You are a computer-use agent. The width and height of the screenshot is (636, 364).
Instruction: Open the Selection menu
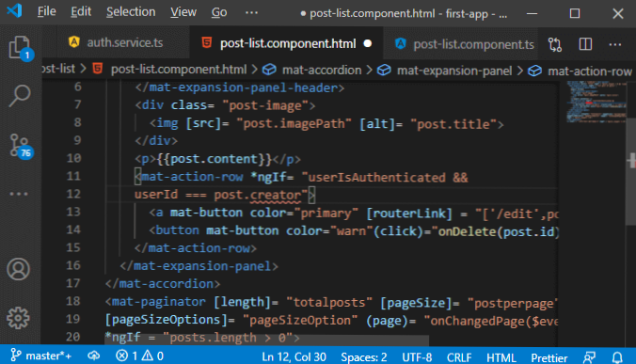pos(131,11)
